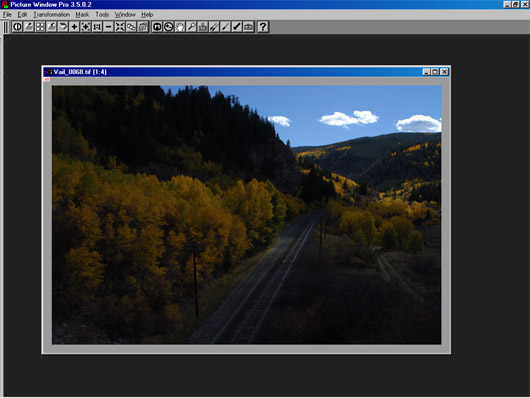This screenshot has height=398, width=530.
Task: Open the Window menu
Action: click(125, 15)
